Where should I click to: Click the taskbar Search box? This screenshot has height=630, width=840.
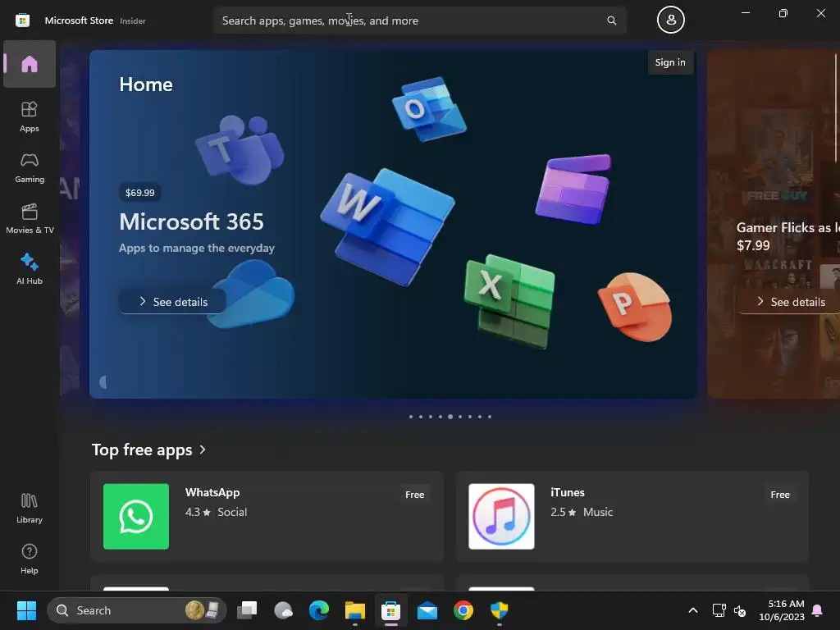tap(137, 610)
